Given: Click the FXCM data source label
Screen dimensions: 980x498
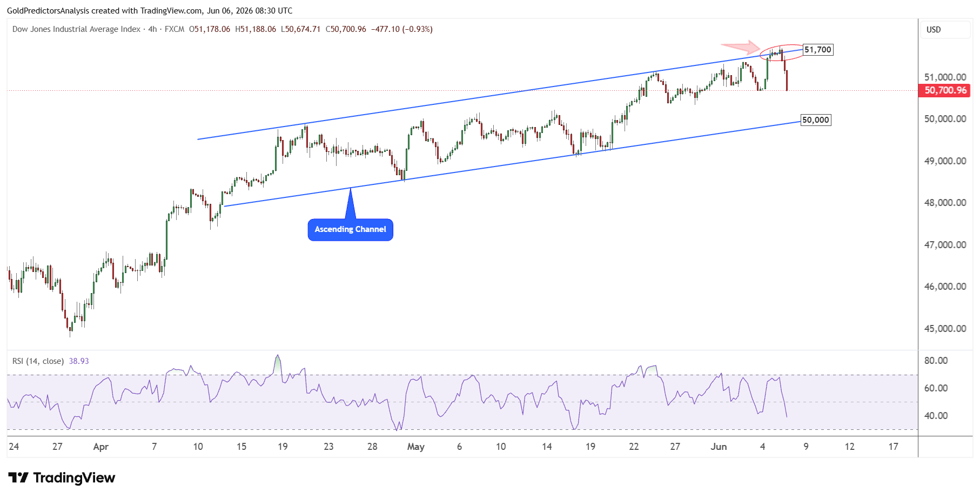Looking at the screenshot, I should pos(174,29).
